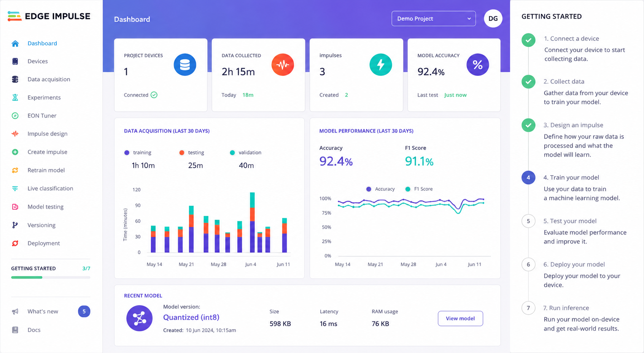Click the Docs link in sidebar
The height and width of the screenshot is (353, 644).
[34, 330]
